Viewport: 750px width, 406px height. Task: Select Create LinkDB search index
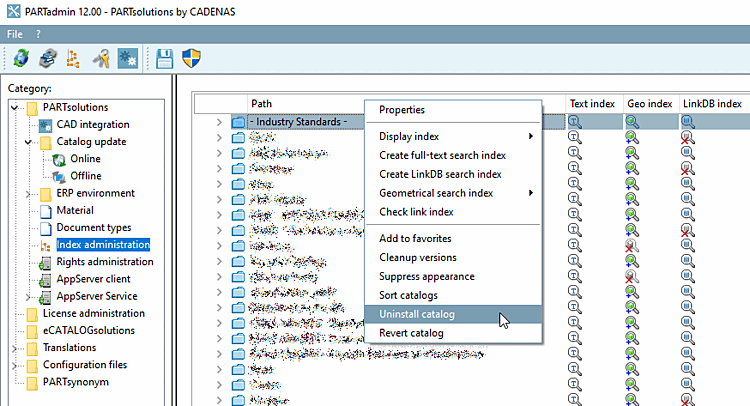click(x=453, y=174)
